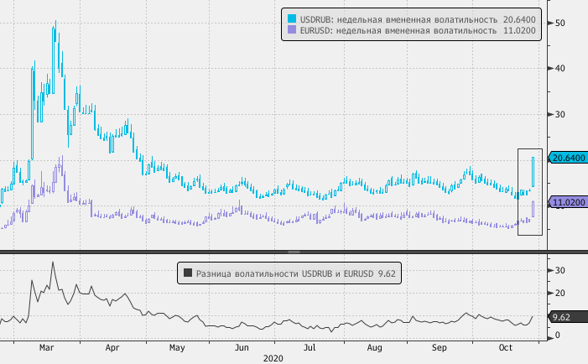
Task: Click the purple EURUSD legend color square
Action: (x=292, y=30)
